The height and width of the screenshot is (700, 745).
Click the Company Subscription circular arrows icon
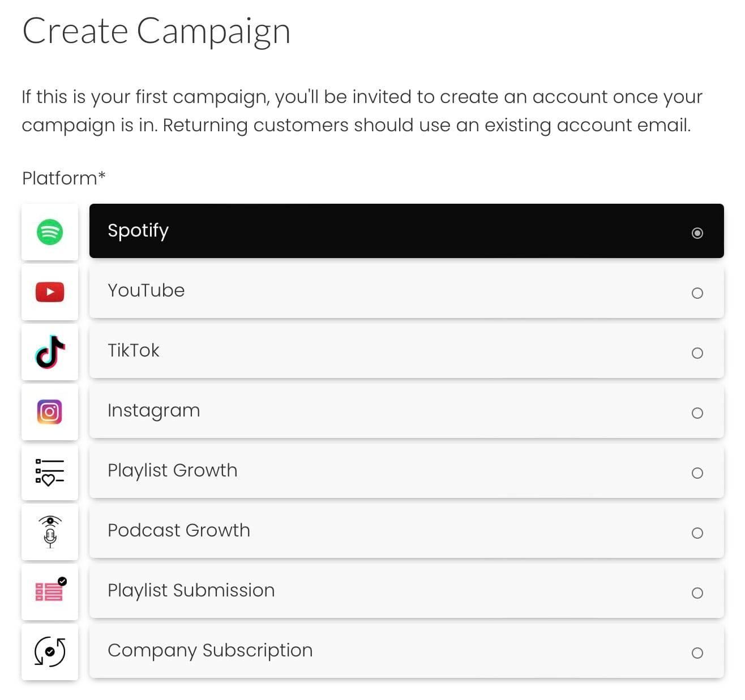tap(50, 652)
